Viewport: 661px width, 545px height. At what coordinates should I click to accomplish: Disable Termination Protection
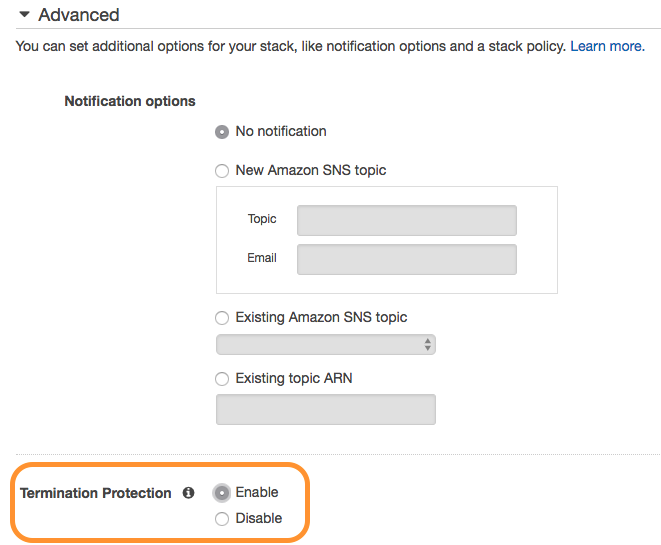tap(222, 518)
